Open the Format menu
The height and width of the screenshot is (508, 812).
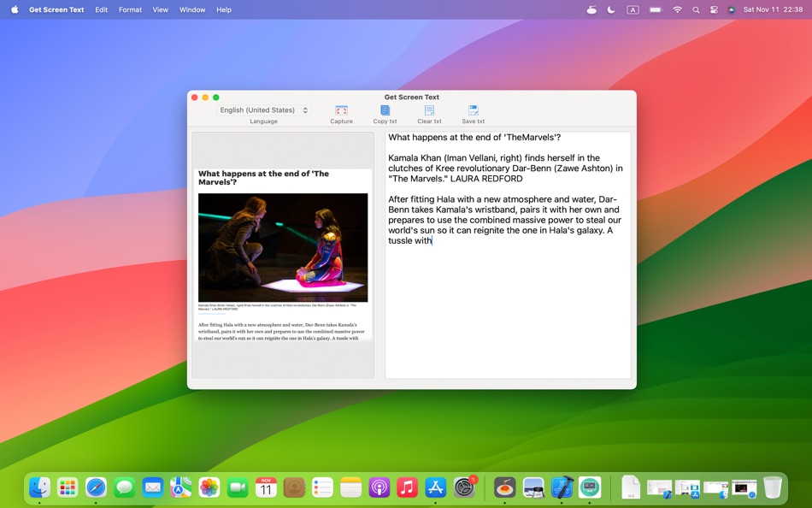pyautogui.click(x=130, y=9)
